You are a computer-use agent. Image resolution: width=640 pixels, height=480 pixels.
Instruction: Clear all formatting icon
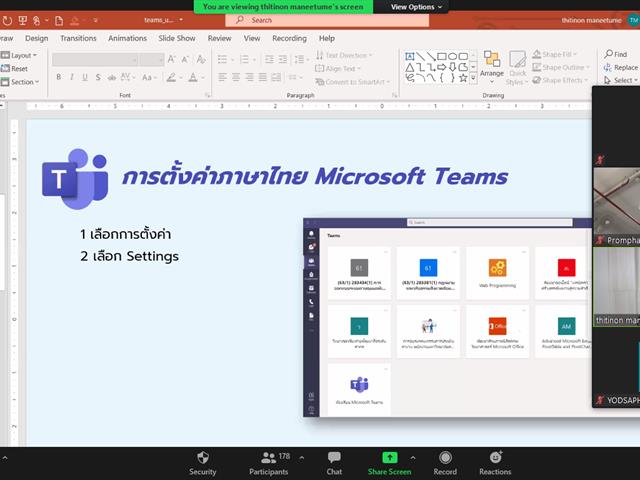(x=201, y=59)
